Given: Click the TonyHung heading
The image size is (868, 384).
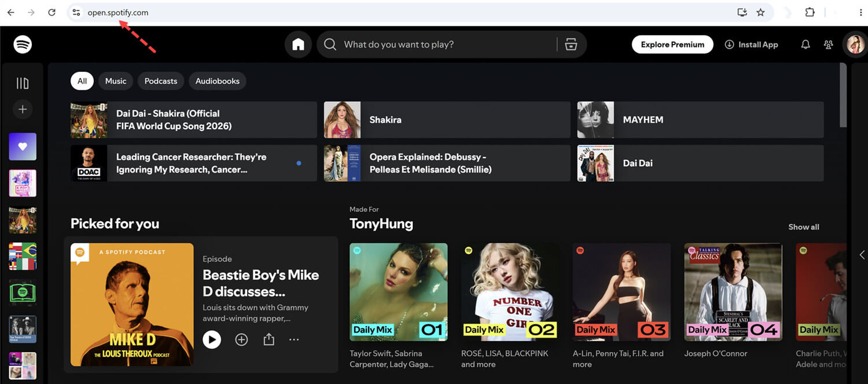Looking at the screenshot, I should 381,224.
